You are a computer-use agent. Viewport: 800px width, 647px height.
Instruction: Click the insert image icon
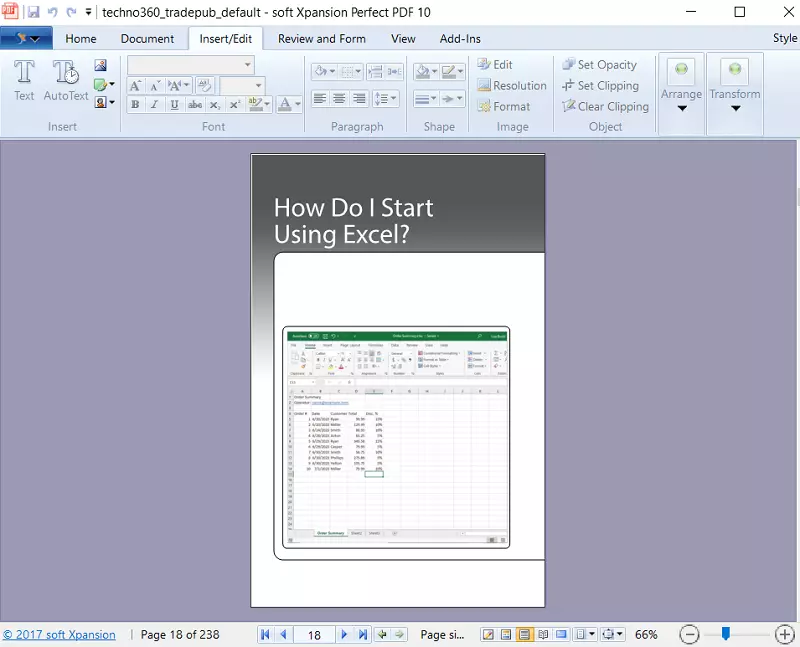[x=101, y=65]
